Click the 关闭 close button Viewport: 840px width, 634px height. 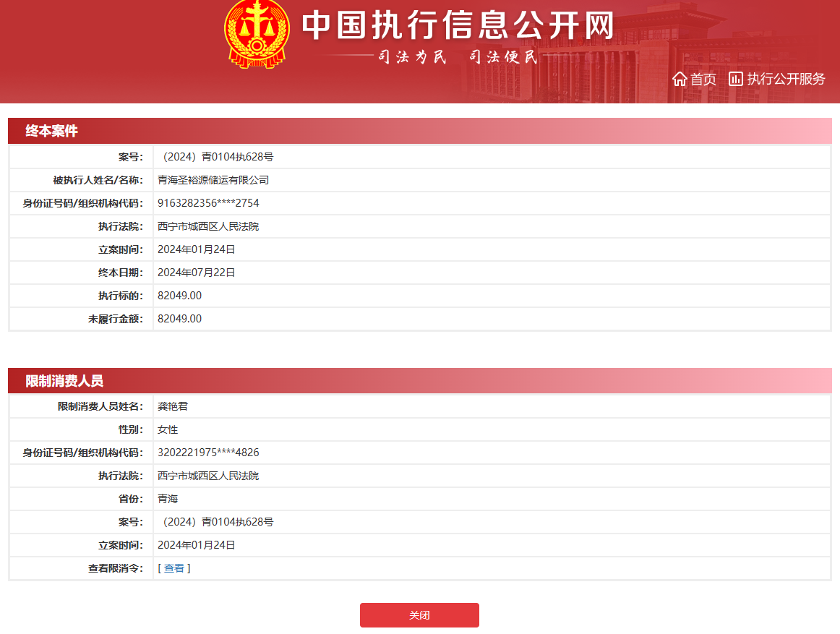419,615
